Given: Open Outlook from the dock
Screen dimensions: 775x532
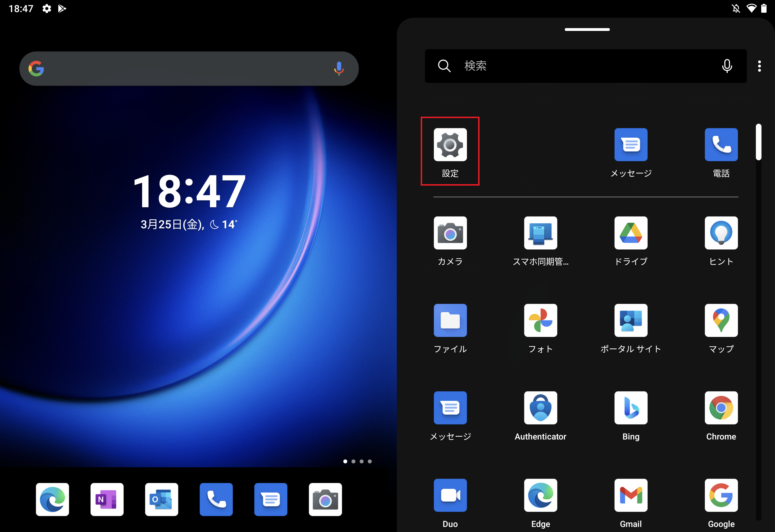Looking at the screenshot, I should click(x=162, y=499).
